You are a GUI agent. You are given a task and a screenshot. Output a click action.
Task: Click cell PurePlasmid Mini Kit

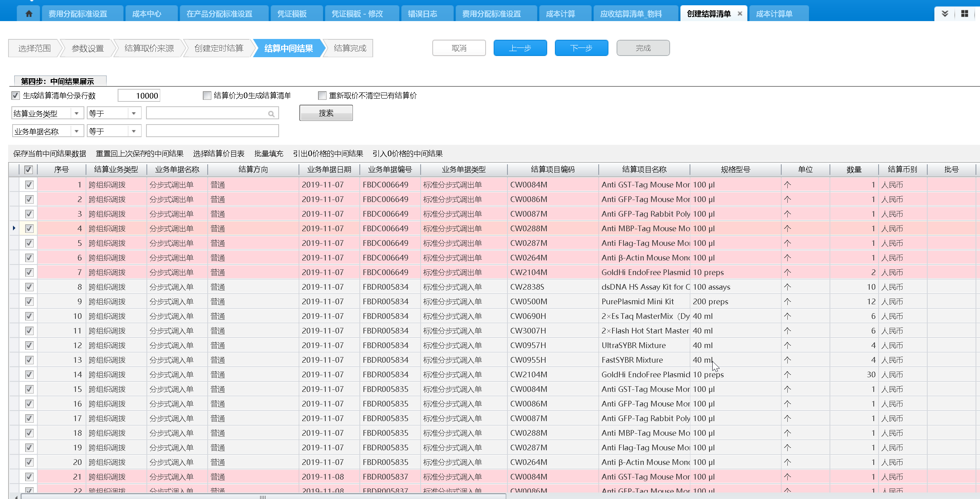click(x=644, y=301)
